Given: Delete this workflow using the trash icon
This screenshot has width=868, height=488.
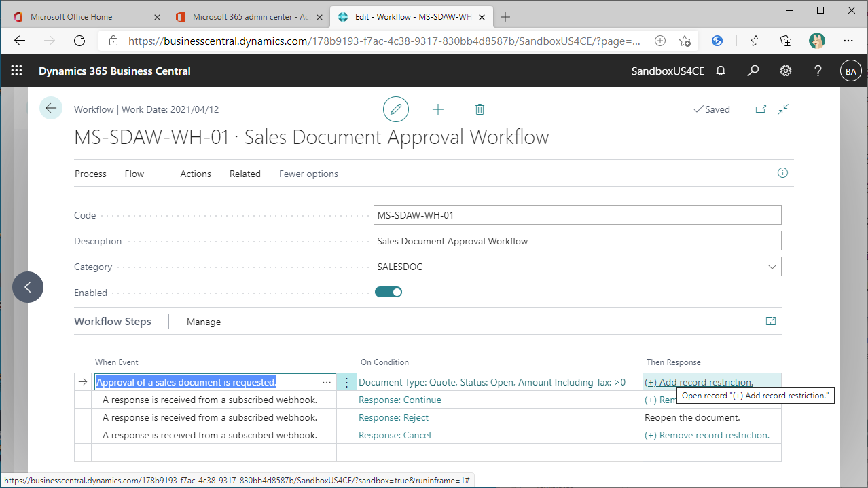Looking at the screenshot, I should click(480, 109).
